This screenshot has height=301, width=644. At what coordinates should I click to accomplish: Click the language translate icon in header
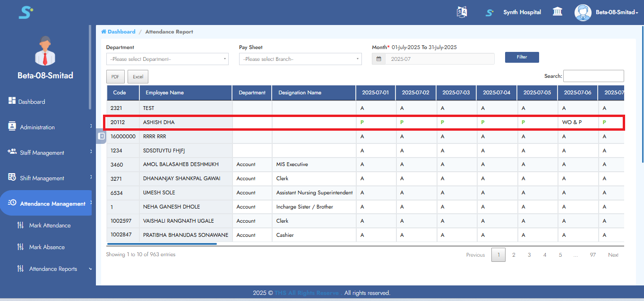click(x=462, y=12)
